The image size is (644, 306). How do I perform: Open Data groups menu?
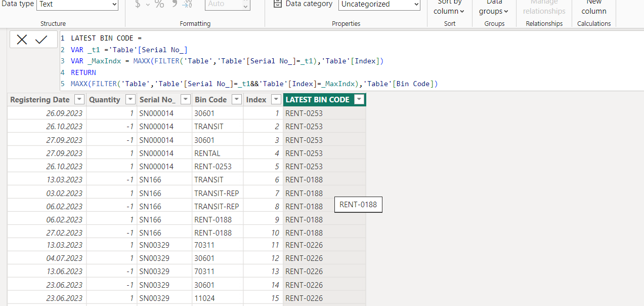(x=494, y=7)
